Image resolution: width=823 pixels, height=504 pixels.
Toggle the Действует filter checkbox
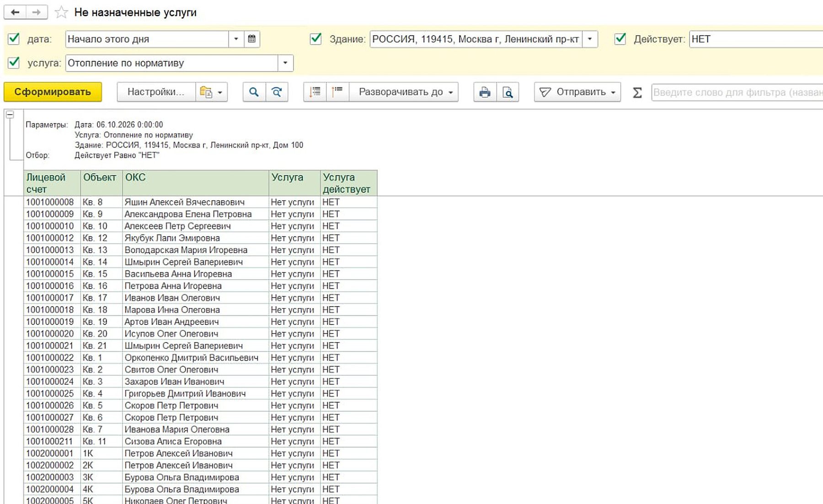click(x=620, y=39)
